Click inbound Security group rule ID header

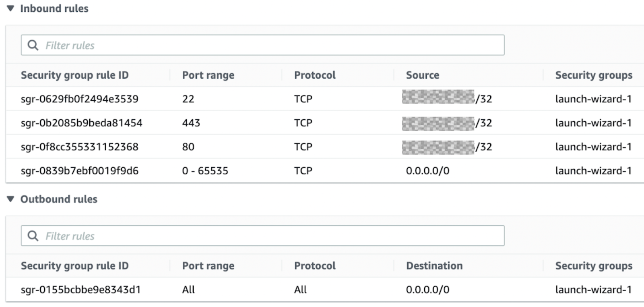75,75
